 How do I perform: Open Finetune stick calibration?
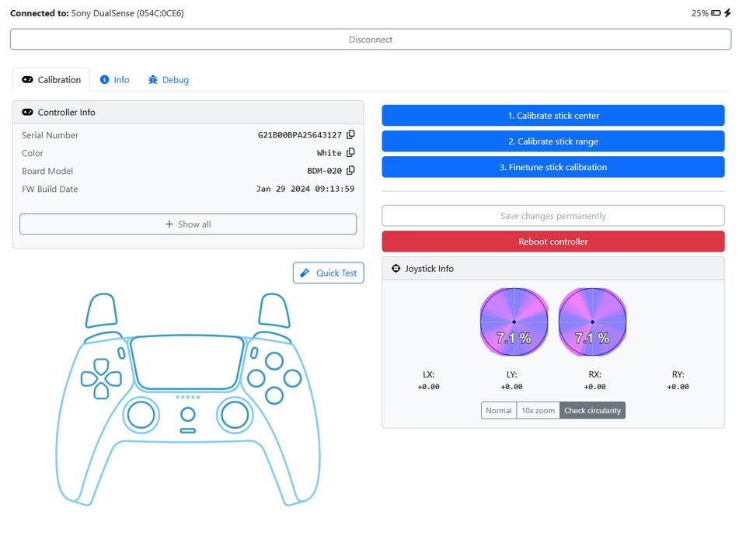[x=553, y=167]
